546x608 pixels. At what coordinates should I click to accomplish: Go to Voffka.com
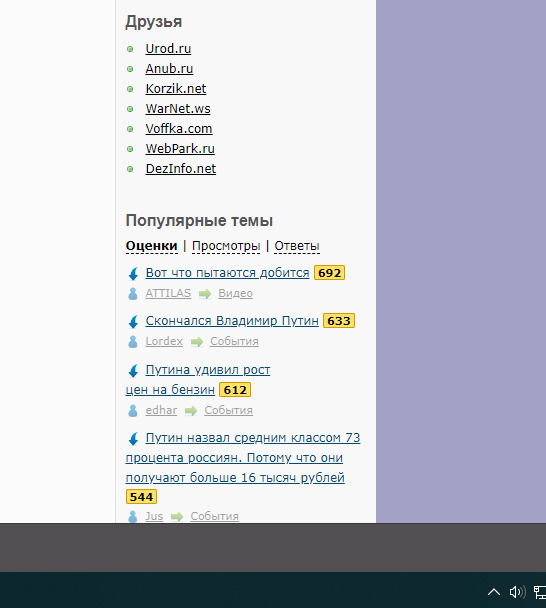point(179,129)
